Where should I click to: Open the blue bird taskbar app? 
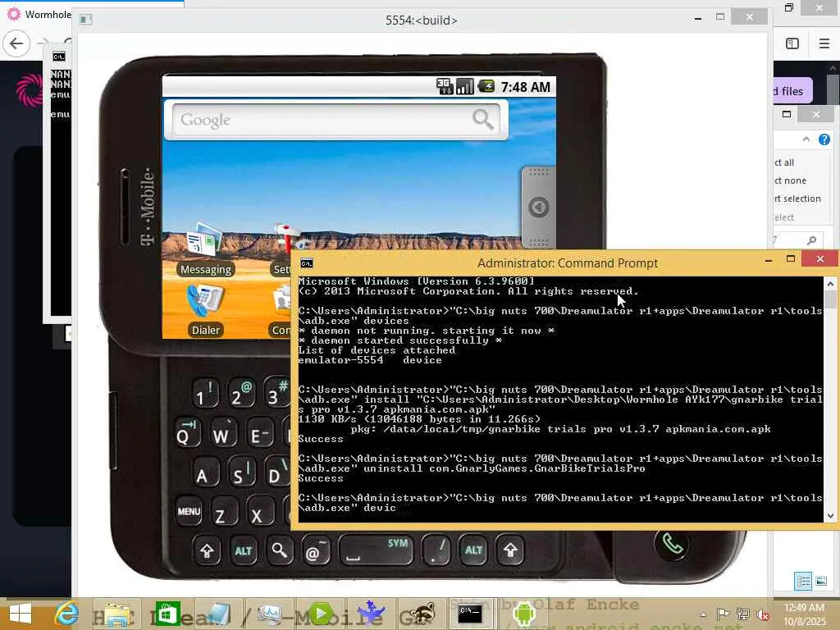click(x=371, y=614)
